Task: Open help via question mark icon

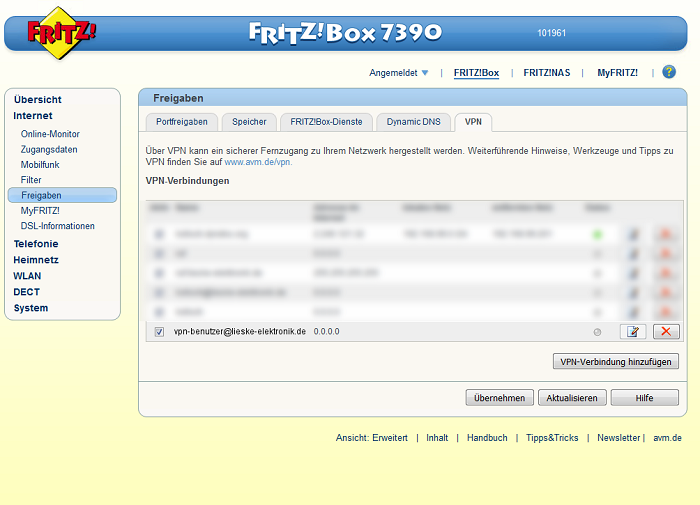Action: point(669,72)
